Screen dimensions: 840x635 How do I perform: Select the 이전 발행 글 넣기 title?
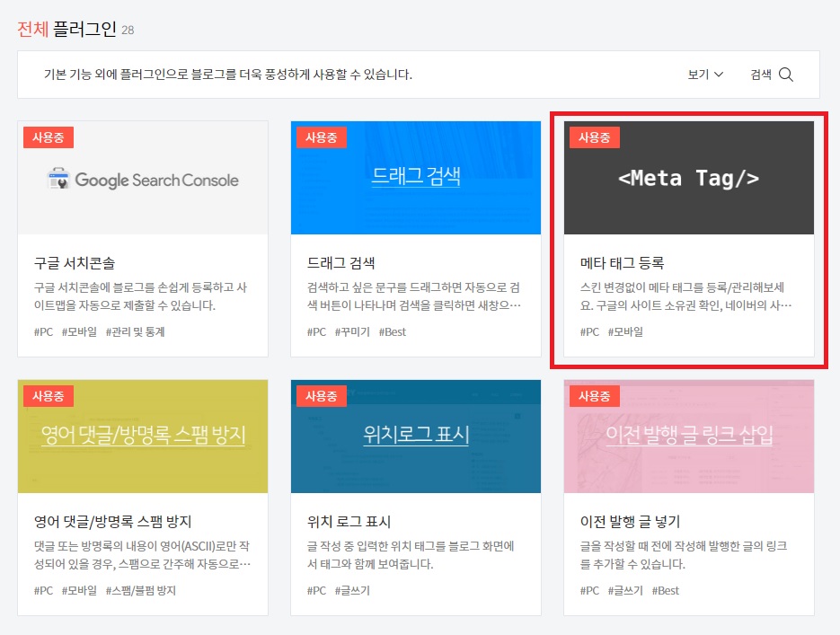click(630, 522)
